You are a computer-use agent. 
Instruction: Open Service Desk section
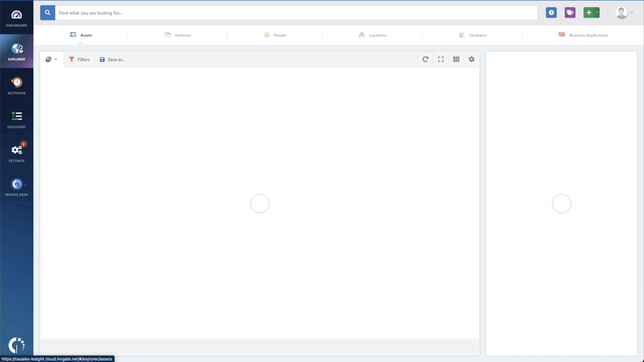pyautogui.click(x=16, y=187)
